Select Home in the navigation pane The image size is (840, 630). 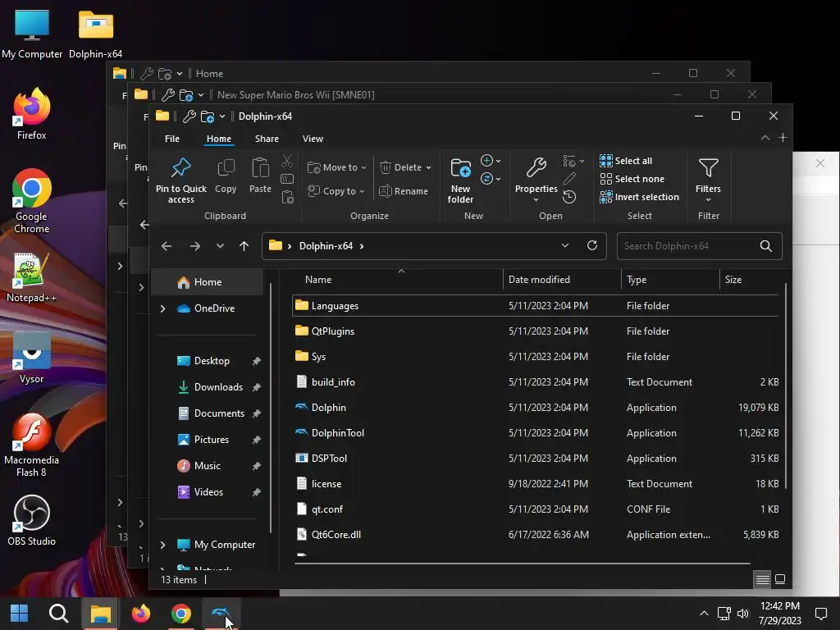pyautogui.click(x=208, y=282)
